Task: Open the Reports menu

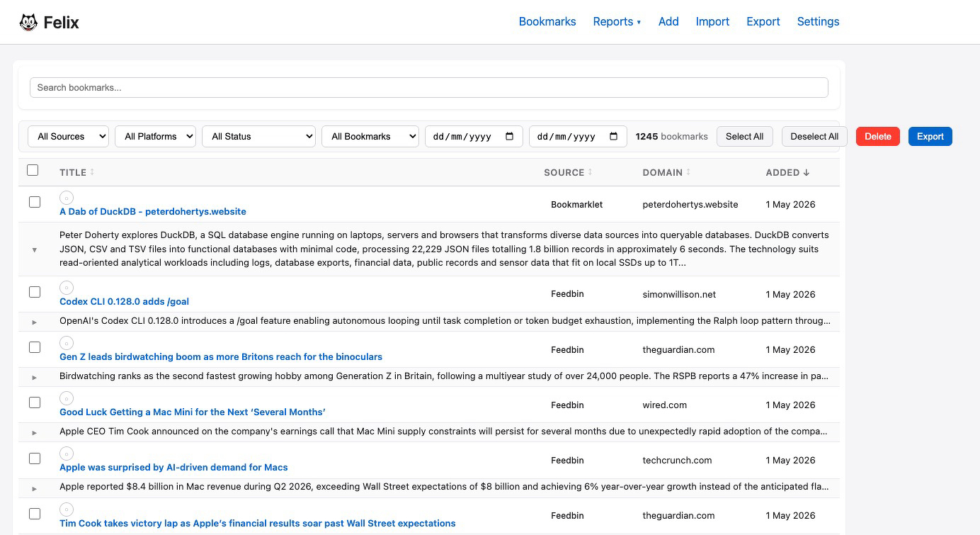Action: click(617, 22)
